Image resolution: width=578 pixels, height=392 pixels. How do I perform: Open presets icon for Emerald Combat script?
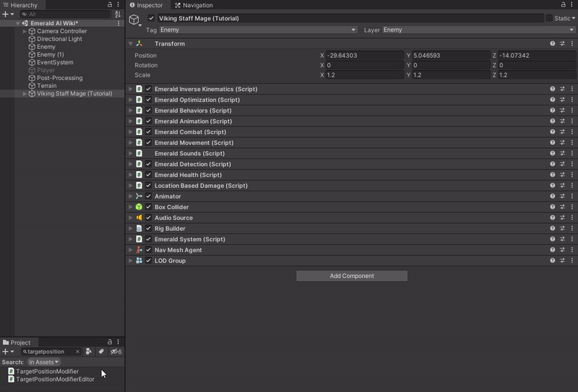click(562, 132)
